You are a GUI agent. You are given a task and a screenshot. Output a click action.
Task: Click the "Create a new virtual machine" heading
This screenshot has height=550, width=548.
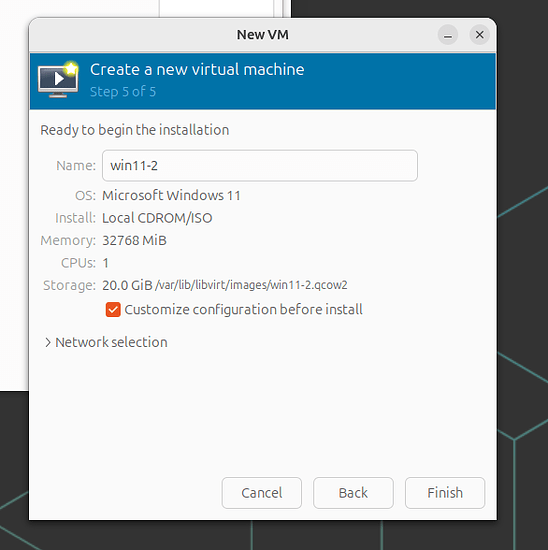pyautogui.click(x=197, y=69)
